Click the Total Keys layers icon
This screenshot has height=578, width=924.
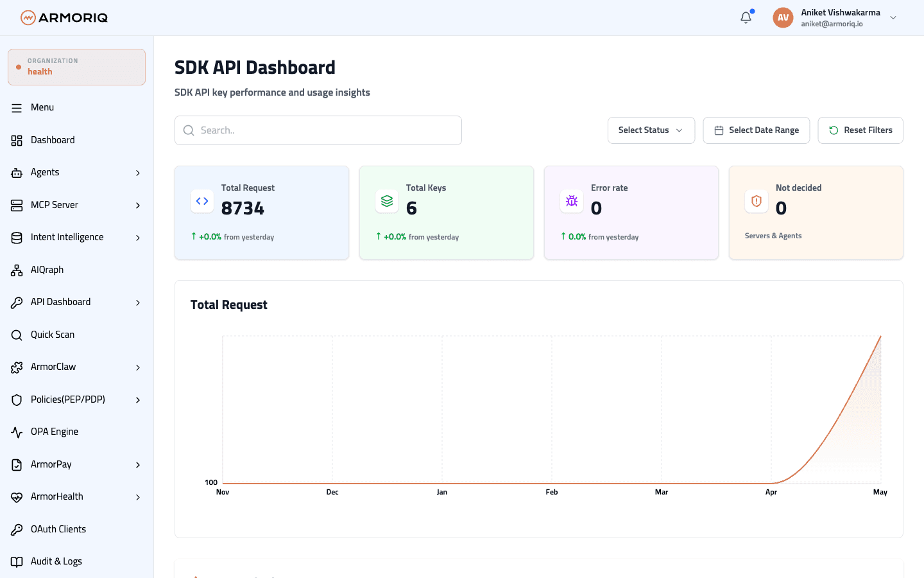(387, 201)
